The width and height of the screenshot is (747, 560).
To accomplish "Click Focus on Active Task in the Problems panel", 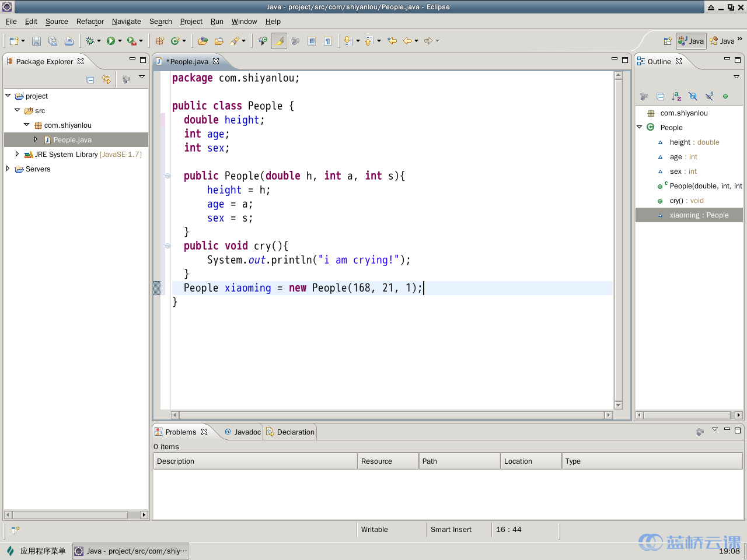I will pos(700,432).
